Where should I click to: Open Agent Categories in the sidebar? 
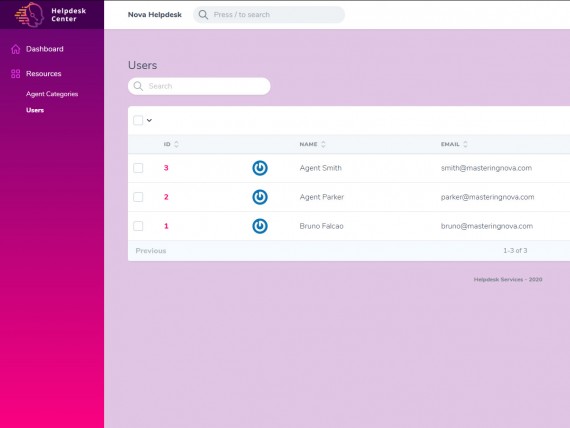tap(52, 94)
